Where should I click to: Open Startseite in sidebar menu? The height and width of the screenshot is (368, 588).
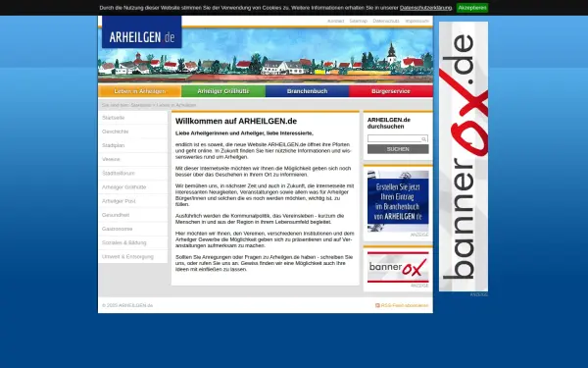[132, 118]
